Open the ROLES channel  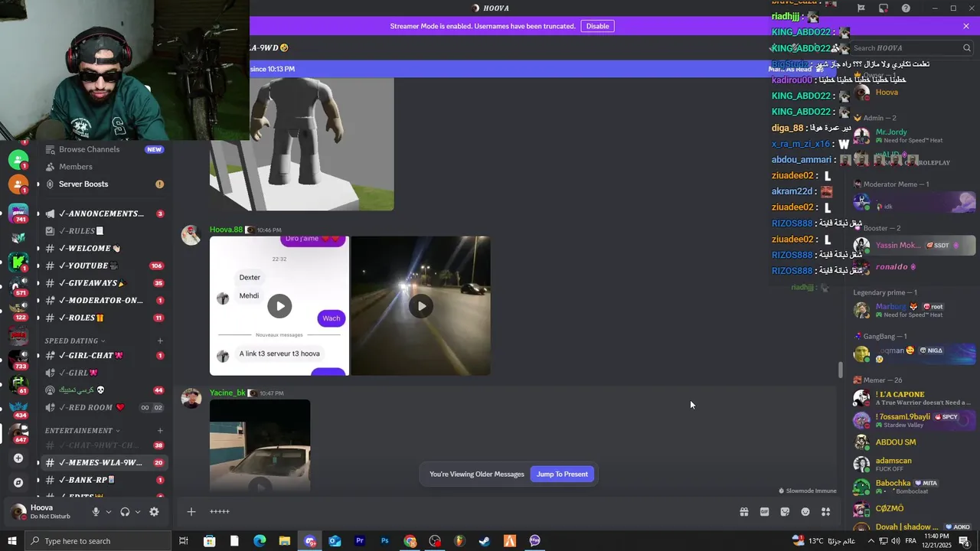103,318
